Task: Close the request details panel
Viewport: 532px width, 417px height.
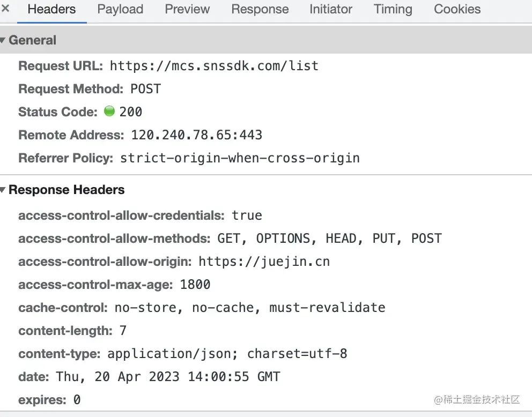Action: coord(5,8)
